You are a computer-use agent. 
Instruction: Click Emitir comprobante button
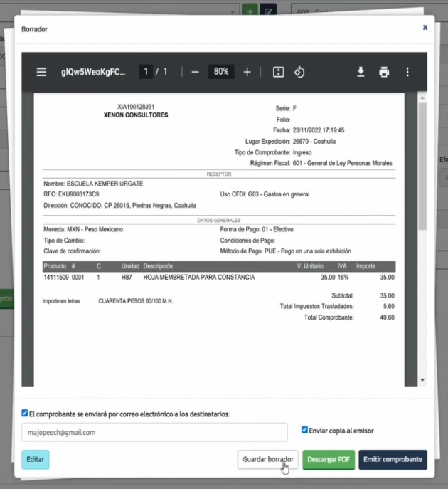coord(393,460)
